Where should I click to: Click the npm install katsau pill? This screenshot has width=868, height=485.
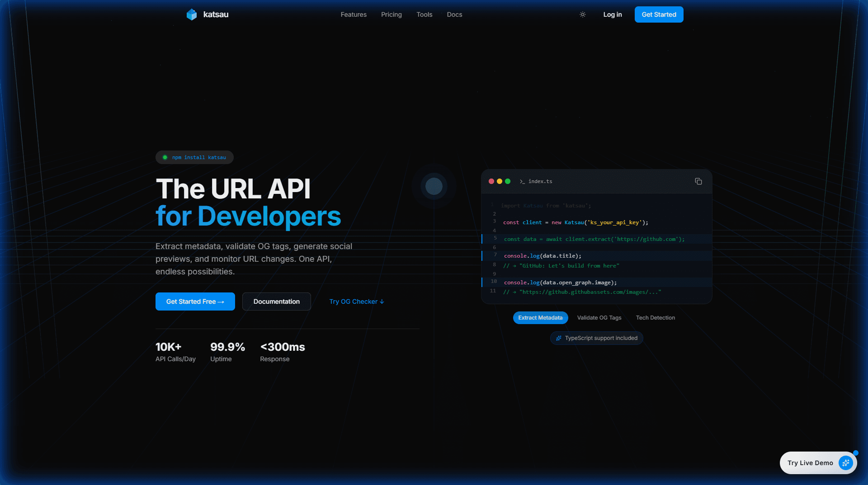coord(194,157)
